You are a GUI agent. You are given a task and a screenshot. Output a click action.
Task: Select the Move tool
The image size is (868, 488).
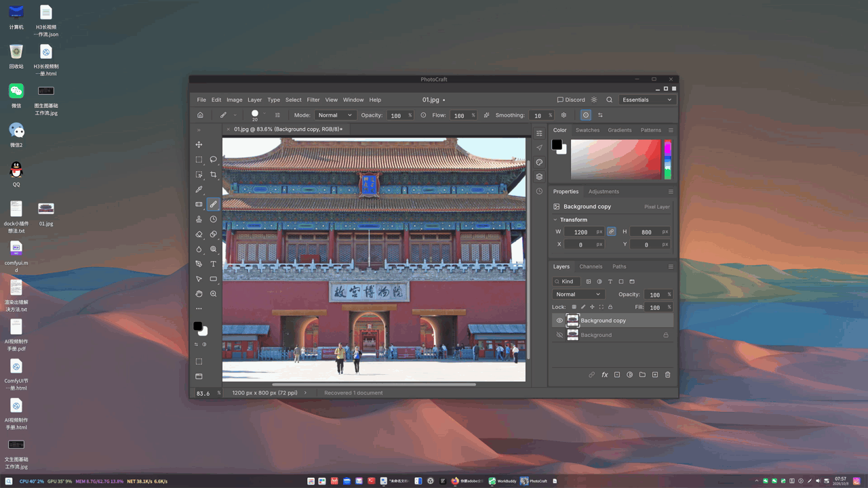[199, 144]
